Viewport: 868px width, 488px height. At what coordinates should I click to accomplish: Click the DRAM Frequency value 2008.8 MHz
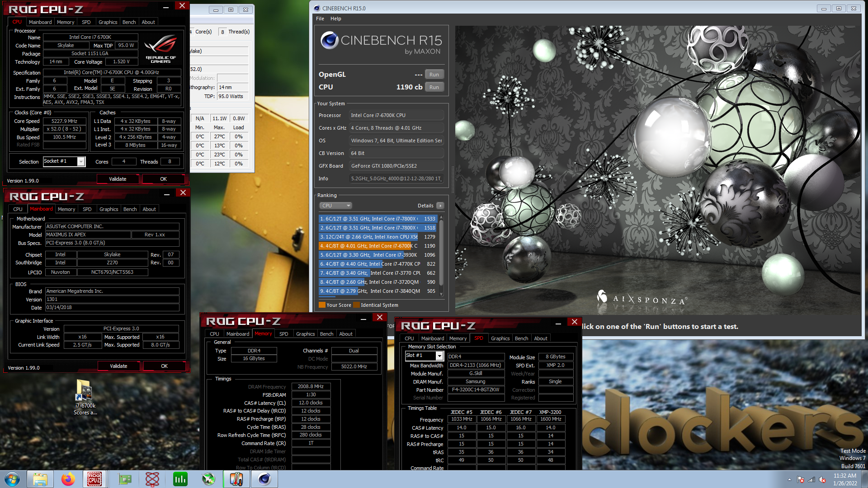(x=311, y=386)
